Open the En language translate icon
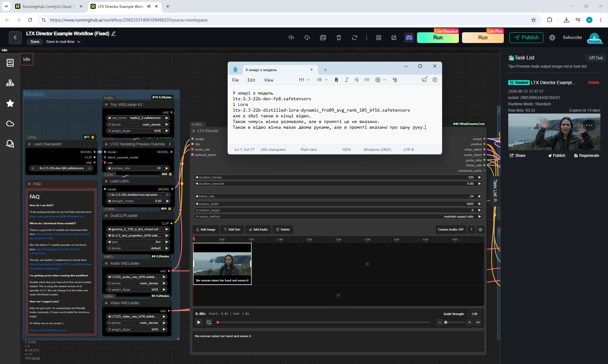The height and width of the screenshot is (364, 608). [323, 38]
